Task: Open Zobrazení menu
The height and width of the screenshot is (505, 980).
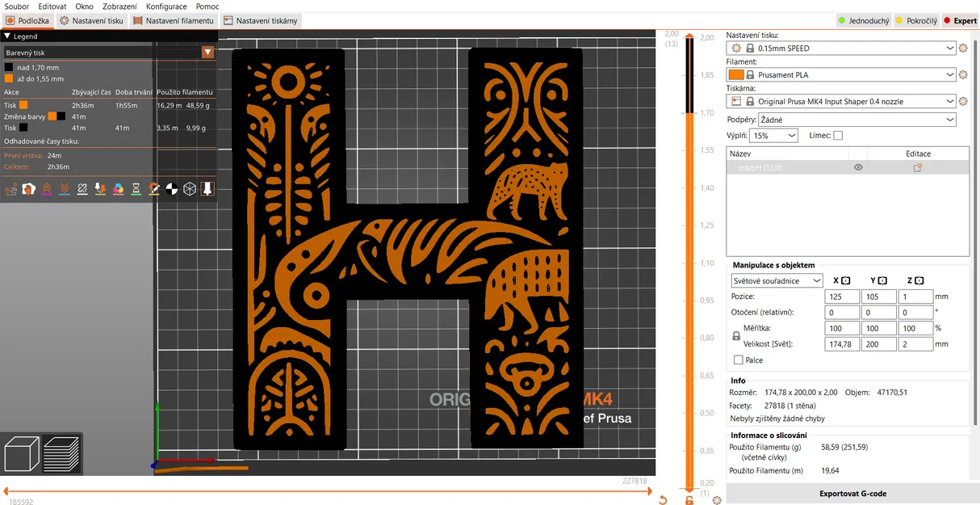Action: point(119,6)
